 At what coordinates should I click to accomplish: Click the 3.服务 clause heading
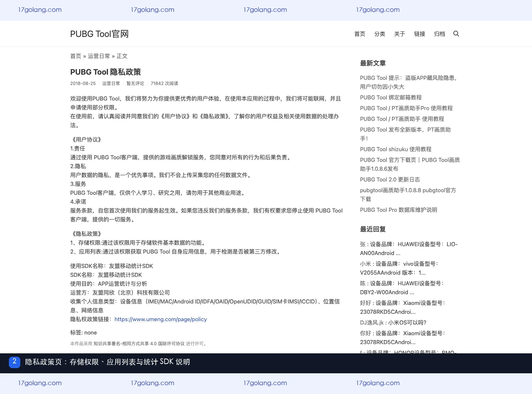[78, 184]
